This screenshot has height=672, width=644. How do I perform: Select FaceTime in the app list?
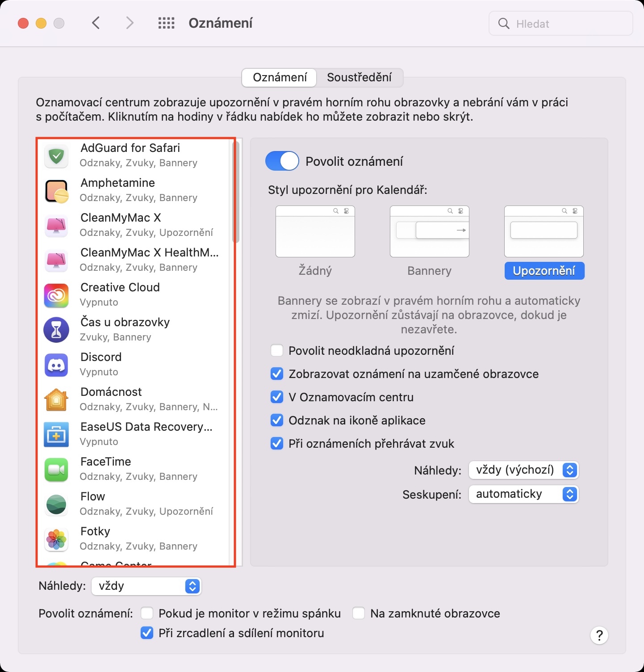pos(133,470)
